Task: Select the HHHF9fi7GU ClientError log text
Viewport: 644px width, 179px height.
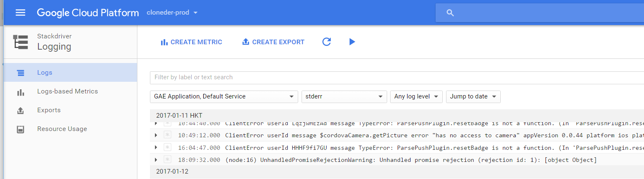Action: pos(434,148)
